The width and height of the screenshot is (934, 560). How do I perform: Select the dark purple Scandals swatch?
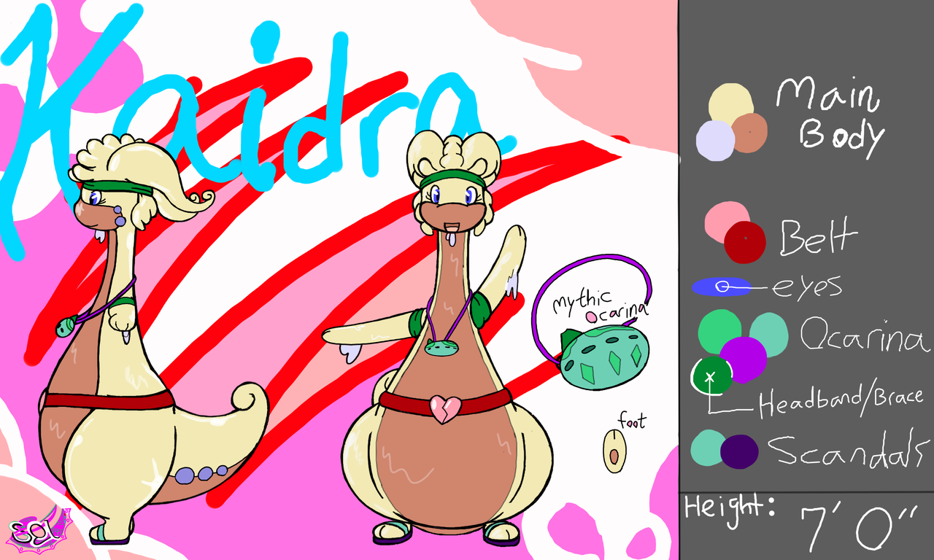(739, 451)
